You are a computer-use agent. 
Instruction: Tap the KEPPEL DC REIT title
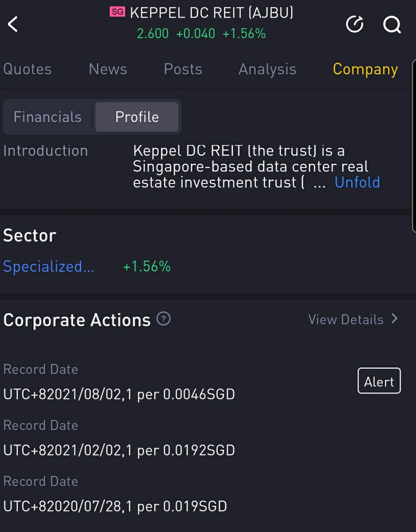click(211, 13)
